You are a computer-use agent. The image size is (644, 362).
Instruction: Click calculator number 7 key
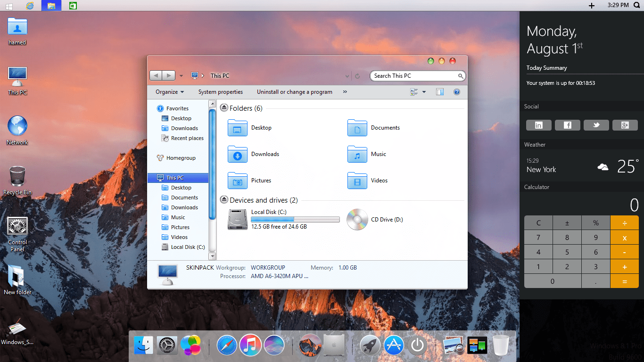point(538,238)
